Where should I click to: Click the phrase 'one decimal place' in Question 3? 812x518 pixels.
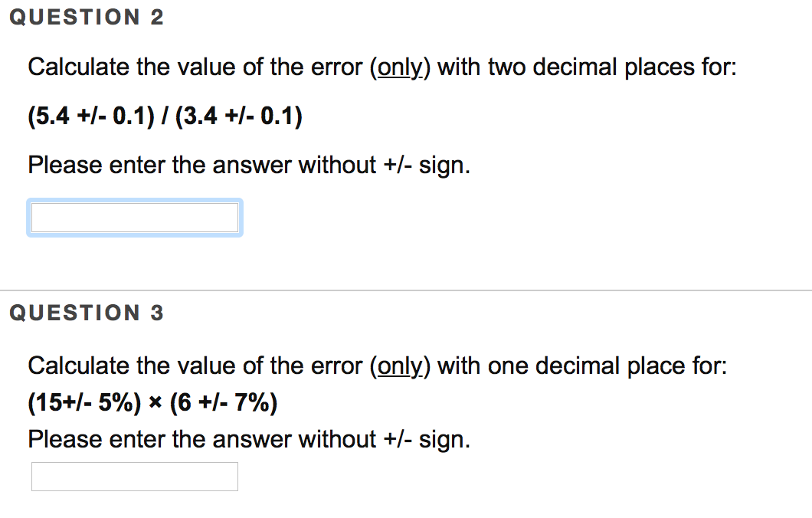588,366
